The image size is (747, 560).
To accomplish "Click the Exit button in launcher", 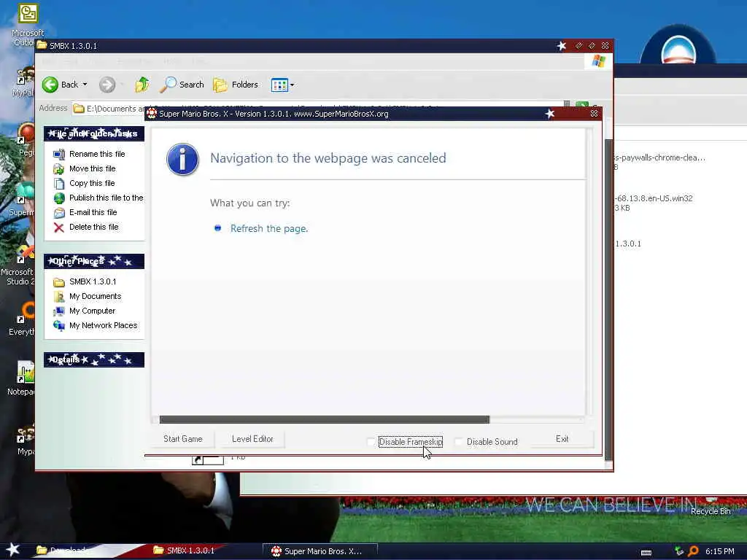I will [x=562, y=439].
